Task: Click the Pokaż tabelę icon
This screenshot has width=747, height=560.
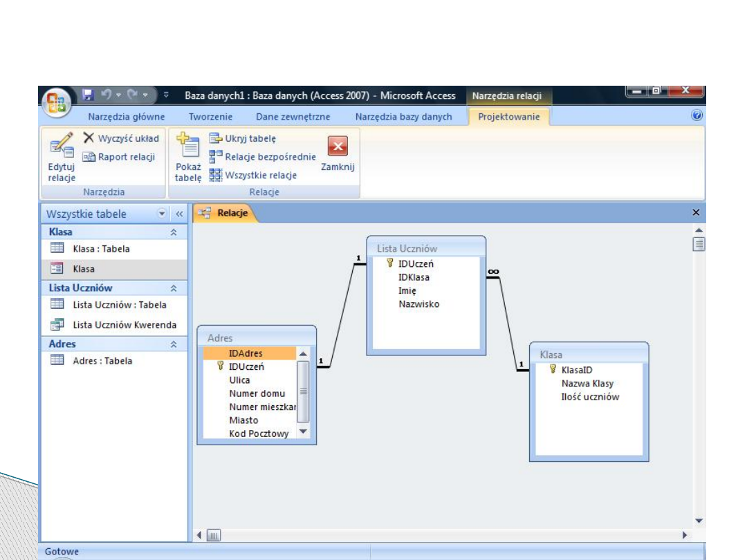Action: pyautogui.click(x=187, y=147)
